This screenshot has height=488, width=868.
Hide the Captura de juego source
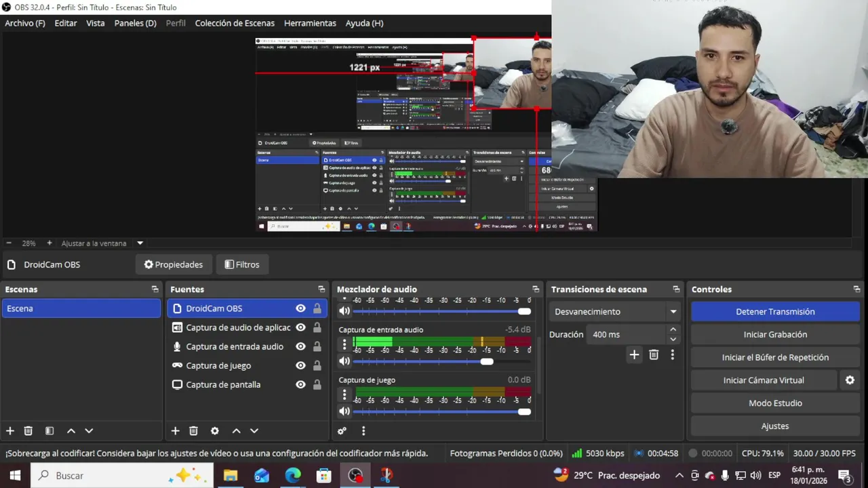[300, 365]
